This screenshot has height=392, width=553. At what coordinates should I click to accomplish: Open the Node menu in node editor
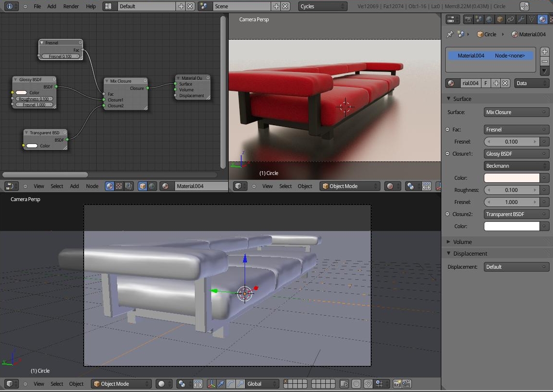click(x=92, y=186)
